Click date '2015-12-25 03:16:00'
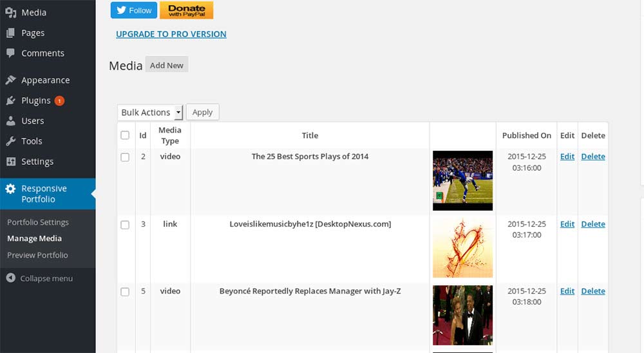644x353 pixels. pyautogui.click(x=527, y=162)
